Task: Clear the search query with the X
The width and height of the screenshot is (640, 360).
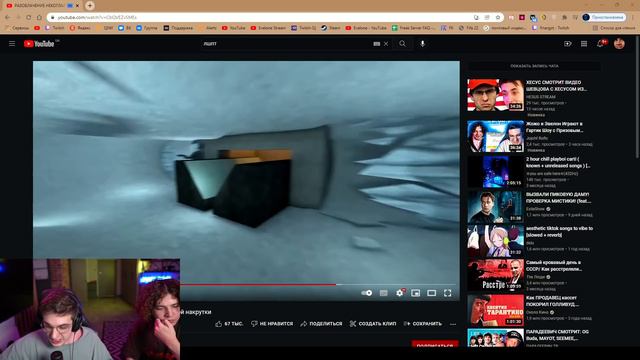Action: tap(386, 44)
